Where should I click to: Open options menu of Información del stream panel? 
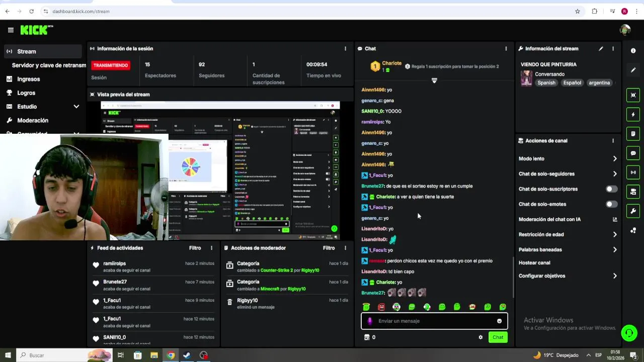pyautogui.click(x=613, y=49)
